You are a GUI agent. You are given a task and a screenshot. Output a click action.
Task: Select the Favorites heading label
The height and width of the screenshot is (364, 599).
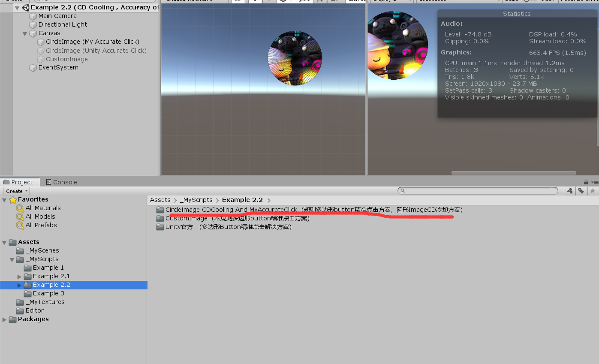tap(33, 199)
